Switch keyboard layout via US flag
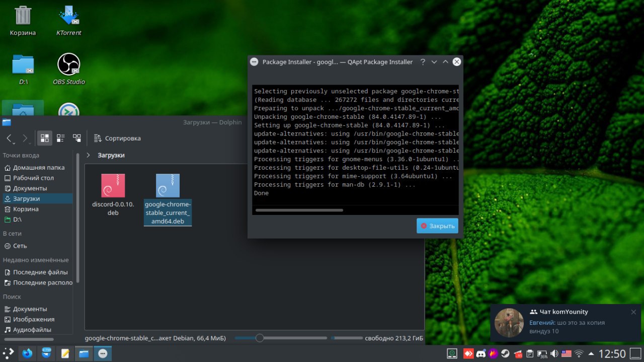The image size is (644, 362). coord(567,354)
